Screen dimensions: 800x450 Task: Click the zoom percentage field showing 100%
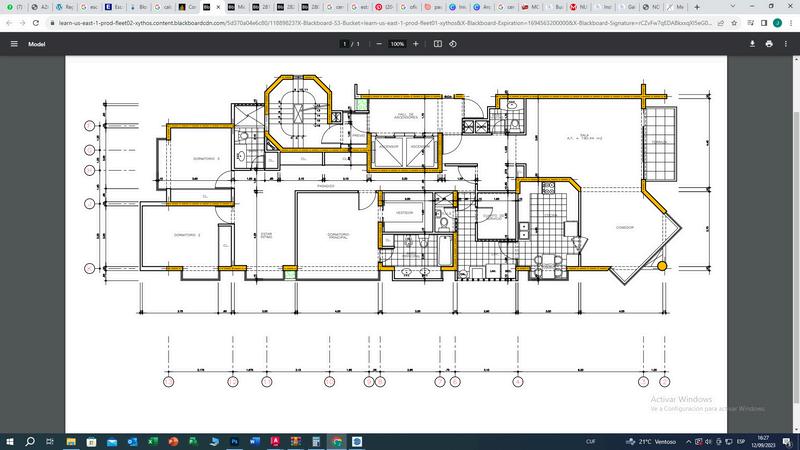tap(397, 44)
